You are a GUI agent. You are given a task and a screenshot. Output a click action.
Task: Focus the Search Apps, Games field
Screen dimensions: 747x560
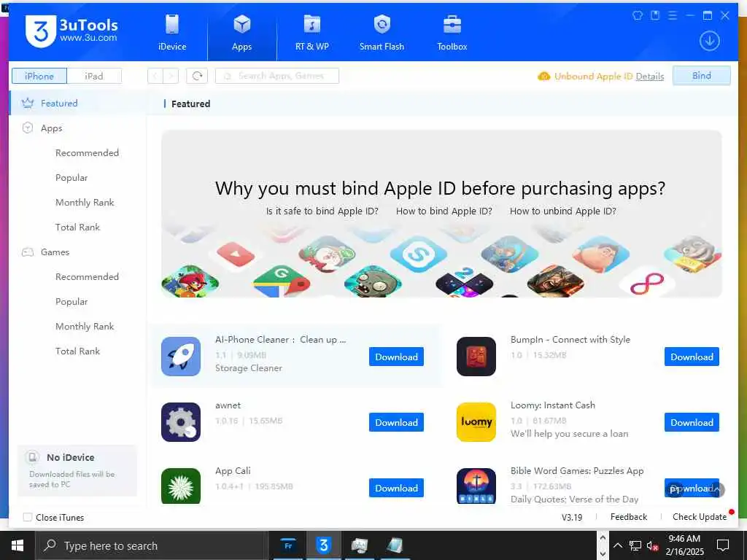277,76
